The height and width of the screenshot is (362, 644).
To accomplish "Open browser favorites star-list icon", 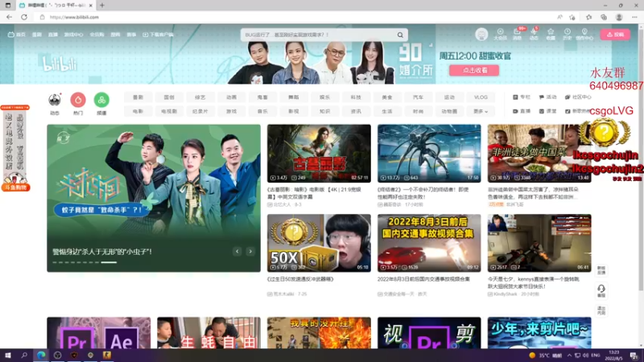I will click(x=588, y=17).
